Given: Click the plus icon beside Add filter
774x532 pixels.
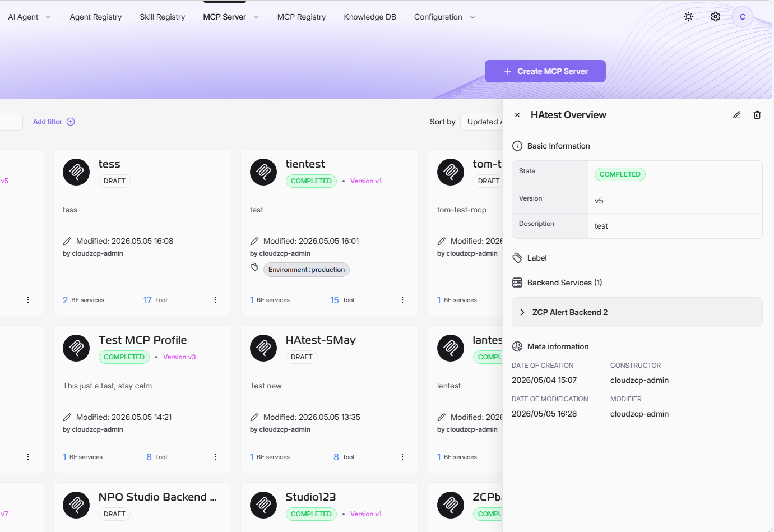Looking at the screenshot, I should tap(71, 122).
